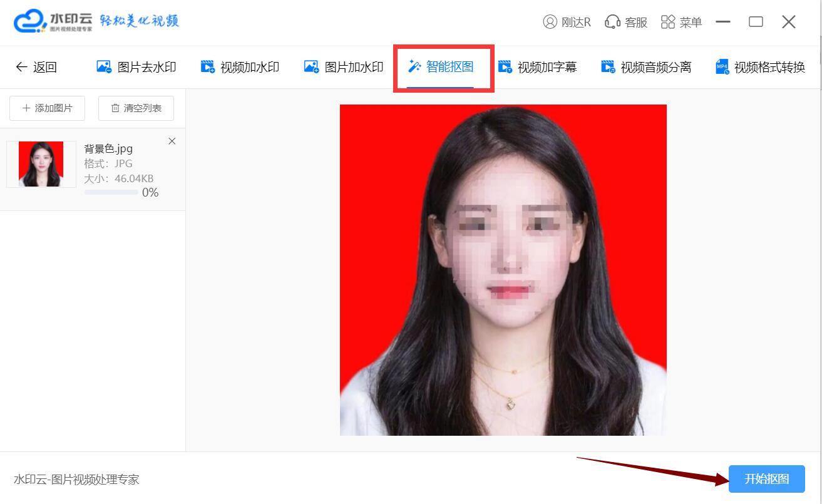Viewport: 822px width, 504px height.
Task: Go back using the 返回 arrow
Action: [36, 67]
